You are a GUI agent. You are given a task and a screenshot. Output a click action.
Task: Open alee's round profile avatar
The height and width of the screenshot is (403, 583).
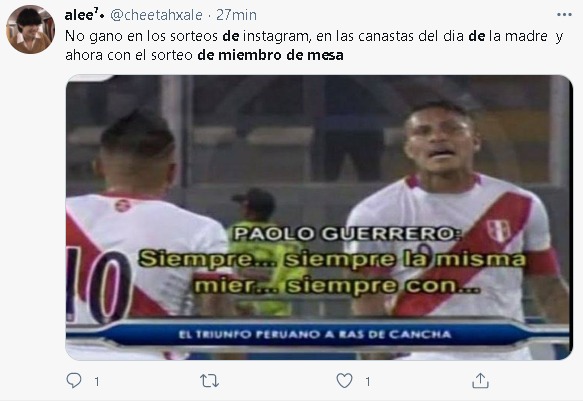[30, 29]
